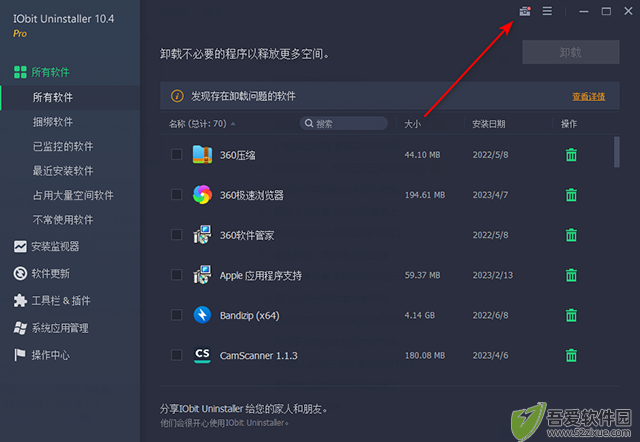Viewport: 640px width, 442px height.
Task: Click the magnifier icon in search box
Action: (309, 123)
